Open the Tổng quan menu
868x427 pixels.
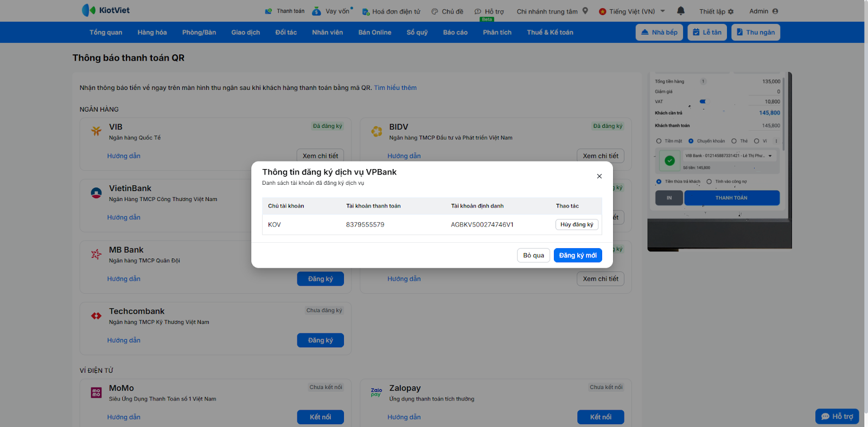pyautogui.click(x=106, y=33)
